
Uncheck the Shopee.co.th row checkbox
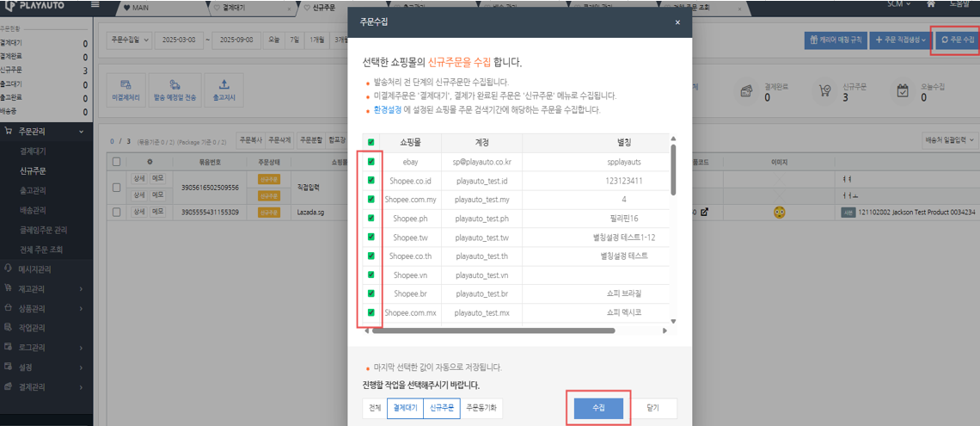(x=371, y=256)
